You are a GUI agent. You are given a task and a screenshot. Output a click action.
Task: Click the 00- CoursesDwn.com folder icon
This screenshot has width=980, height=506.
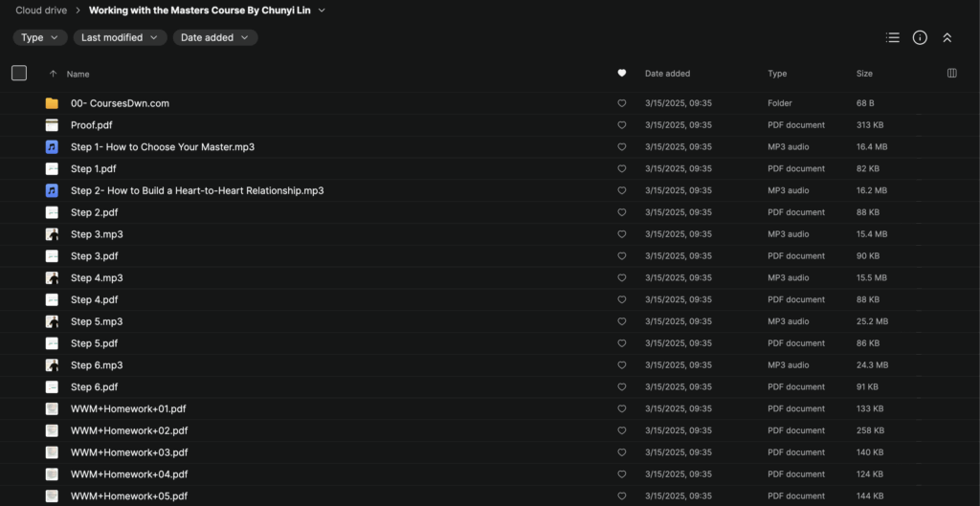click(x=52, y=103)
